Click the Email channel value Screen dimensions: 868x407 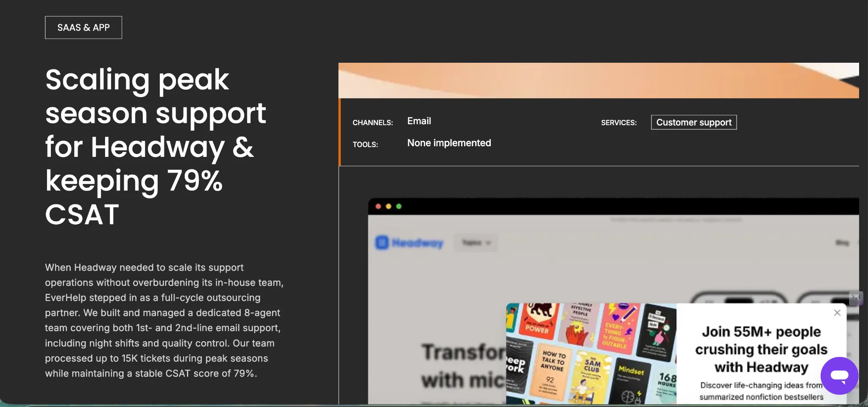tap(419, 121)
